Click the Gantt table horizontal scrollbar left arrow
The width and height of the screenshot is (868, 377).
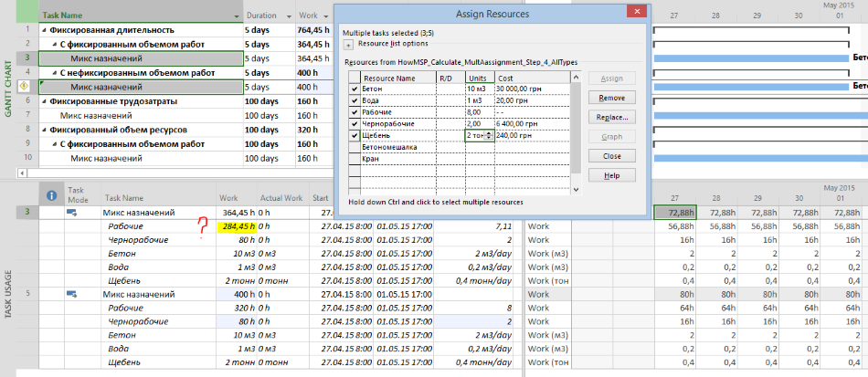[22, 173]
